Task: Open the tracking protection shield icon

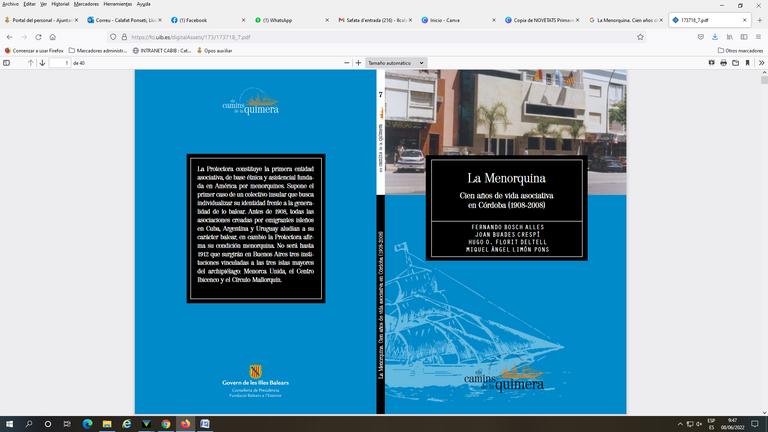Action: (113, 37)
